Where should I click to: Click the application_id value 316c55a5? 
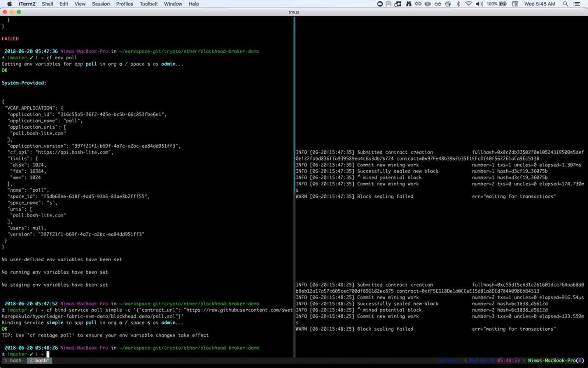112,115
